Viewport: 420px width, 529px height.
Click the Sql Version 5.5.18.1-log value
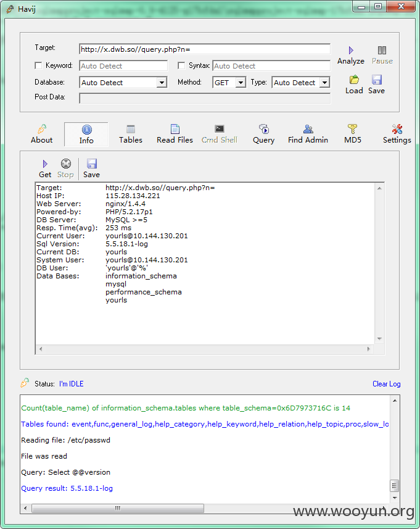tap(127, 244)
